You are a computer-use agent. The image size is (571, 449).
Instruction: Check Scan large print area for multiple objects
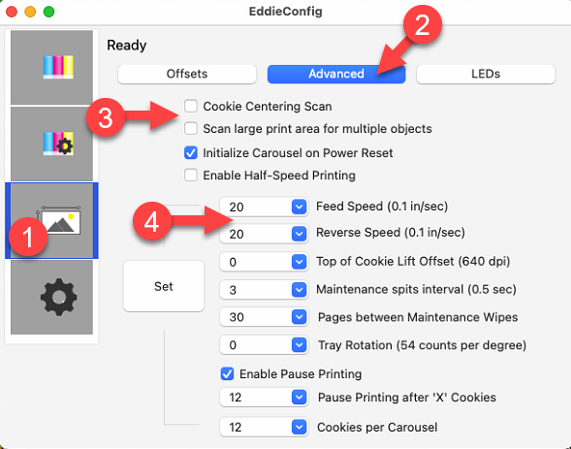tap(191, 129)
